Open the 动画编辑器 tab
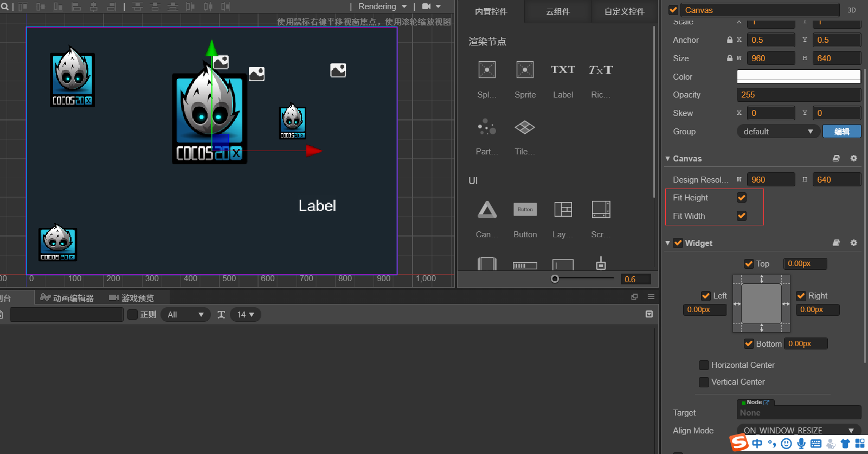The width and height of the screenshot is (868, 454). [x=67, y=298]
